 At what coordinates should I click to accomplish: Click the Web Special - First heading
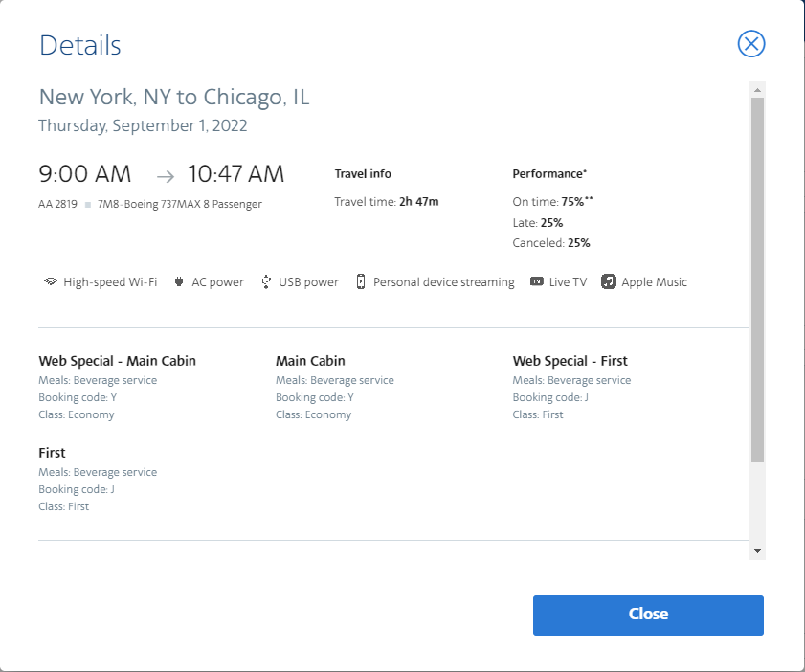[570, 361]
